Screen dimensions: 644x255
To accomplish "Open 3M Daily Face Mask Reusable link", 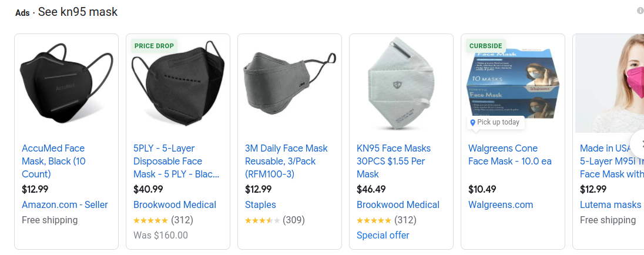I will coord(286,162).
